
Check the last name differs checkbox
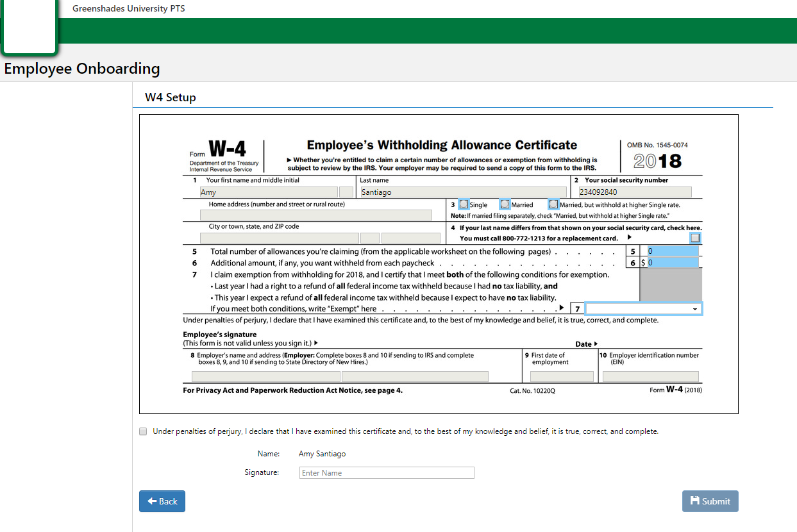695,238
